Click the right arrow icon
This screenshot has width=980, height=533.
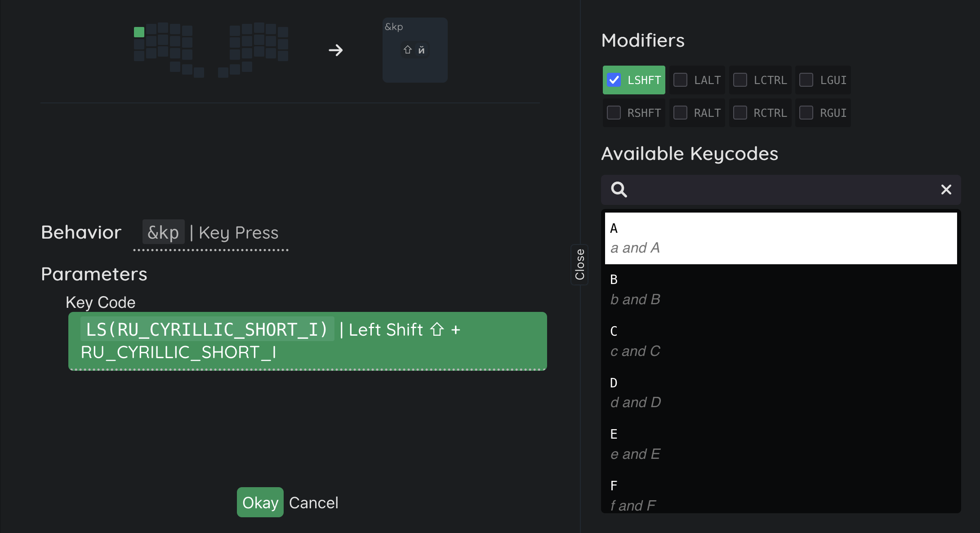[335, 50]
